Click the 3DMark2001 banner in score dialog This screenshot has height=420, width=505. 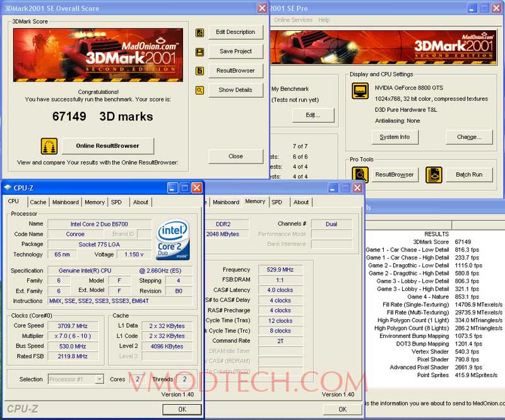click(98, 55)
